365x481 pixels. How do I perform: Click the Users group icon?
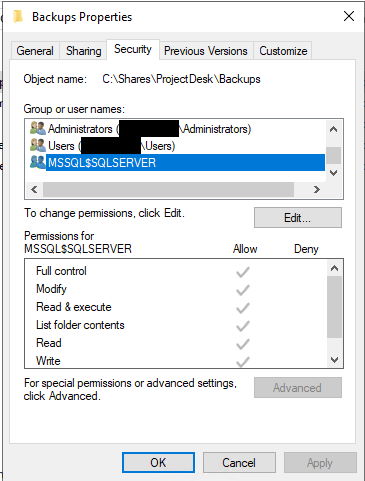pyautogui.click(x=38, y=145)
